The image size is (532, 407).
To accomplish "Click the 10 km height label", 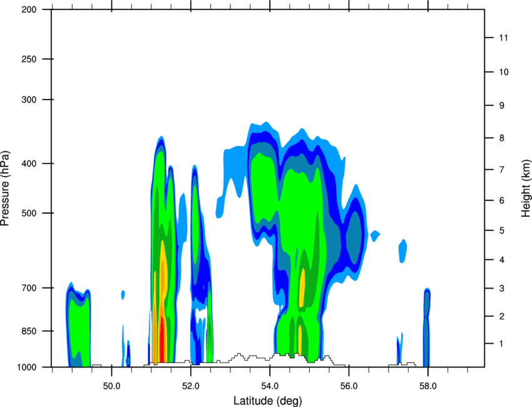I will coord(504,72).
